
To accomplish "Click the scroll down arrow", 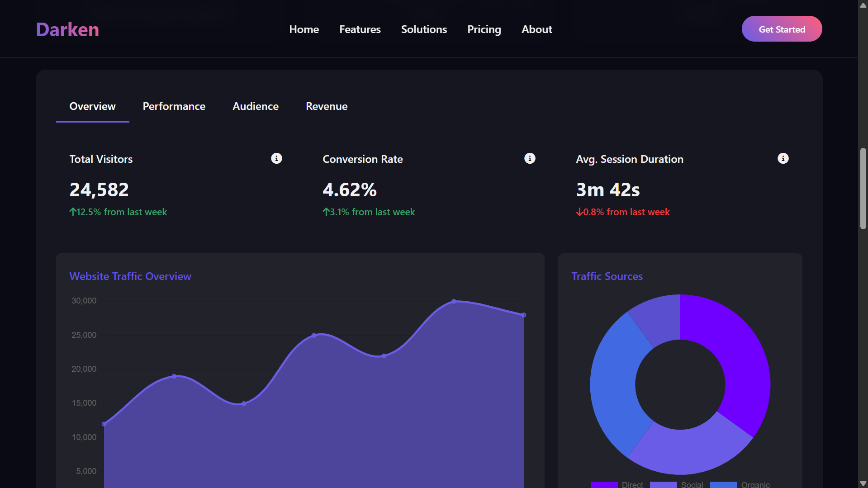I will [863, 483].
